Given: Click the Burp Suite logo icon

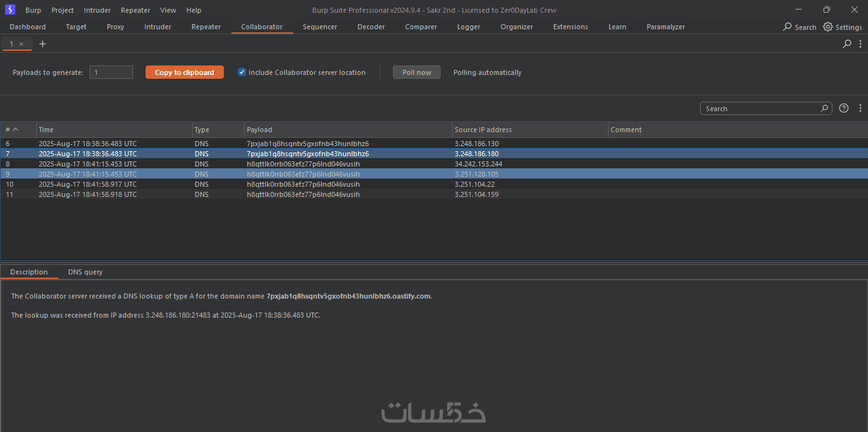Looking at the screenshot, I should (10, 10).
